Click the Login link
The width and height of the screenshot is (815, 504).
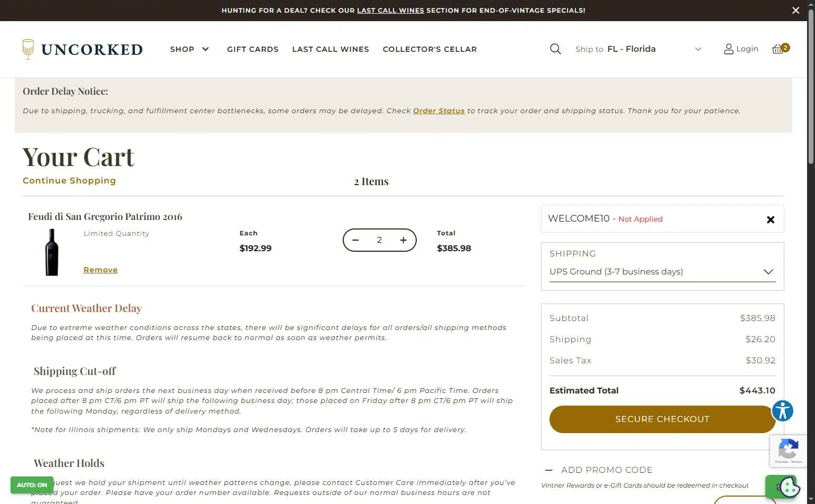tap(747, 49)
